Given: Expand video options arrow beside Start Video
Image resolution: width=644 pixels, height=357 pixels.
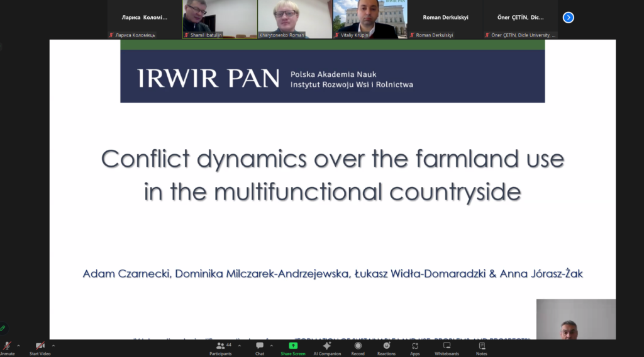Looking at the screenshot, I should pyautogui.click(x=53, y=346).
